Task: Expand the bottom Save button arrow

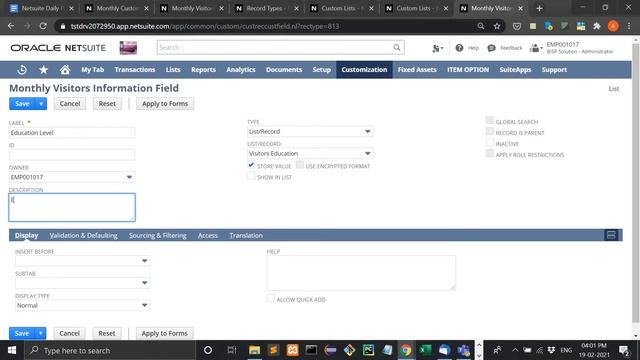Action: [40, 333]
